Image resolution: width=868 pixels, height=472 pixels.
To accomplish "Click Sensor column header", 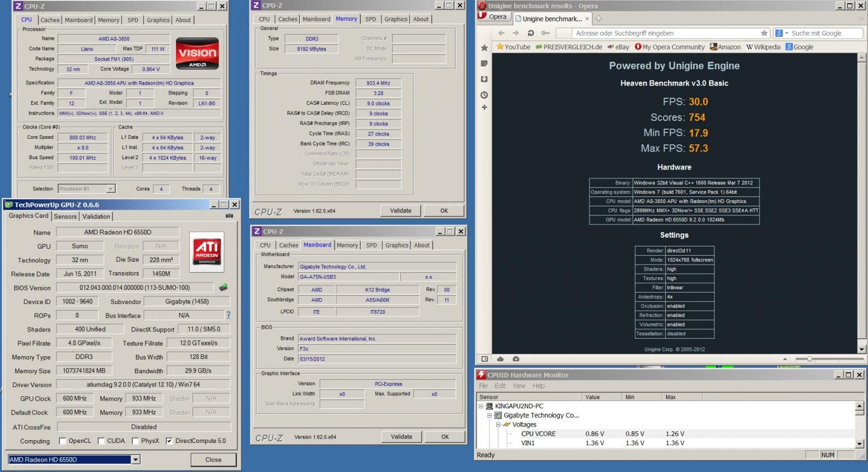I will pyautogui.click(x=530, y=397).
